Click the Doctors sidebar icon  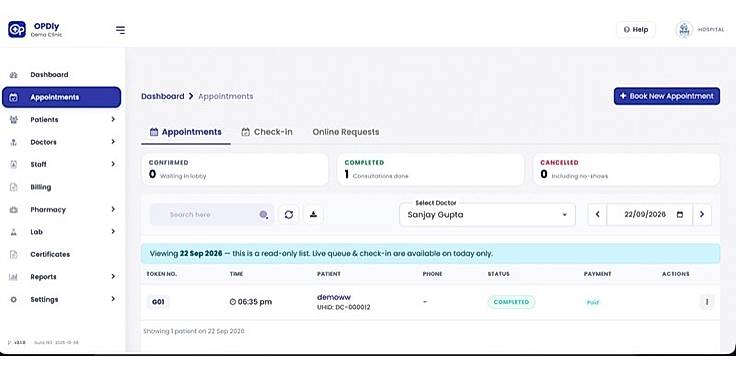pyautogui.click(x=14, y=142)
